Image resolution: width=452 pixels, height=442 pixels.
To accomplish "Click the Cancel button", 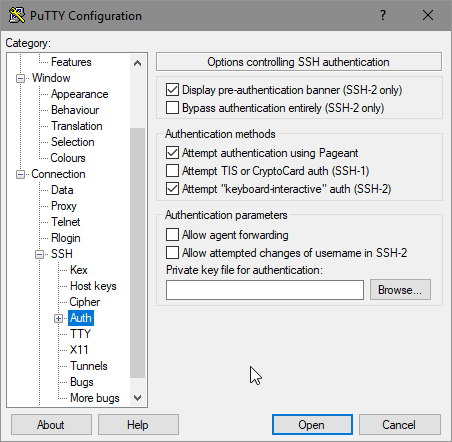I will pyautogui.click(x=400, y=425).
